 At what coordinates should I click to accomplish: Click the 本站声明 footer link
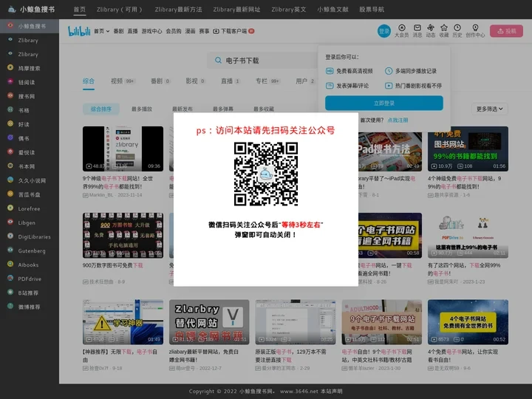coord(332,391)
